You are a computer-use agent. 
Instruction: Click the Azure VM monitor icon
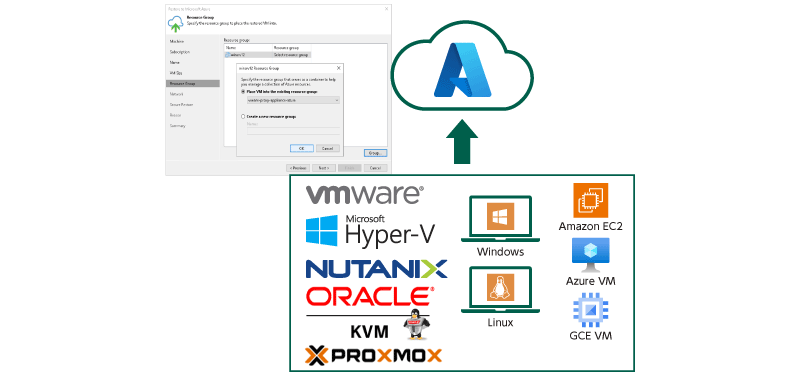(590, 256)
